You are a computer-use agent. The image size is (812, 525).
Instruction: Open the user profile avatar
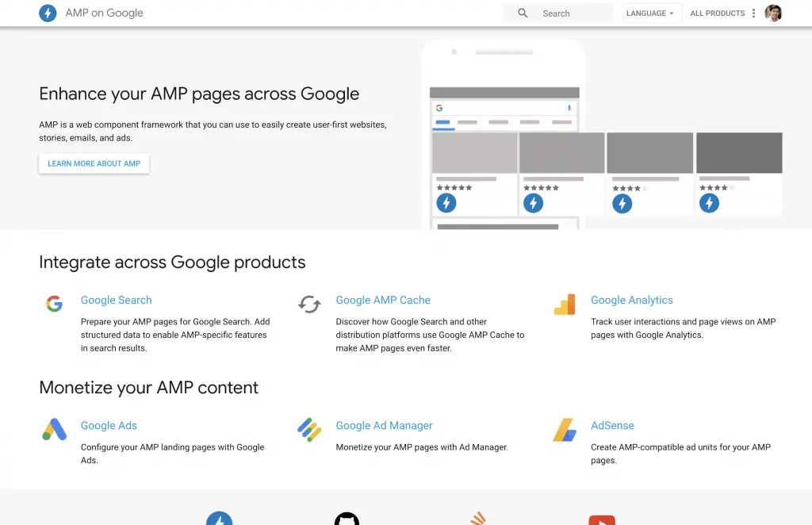[773, 13]
